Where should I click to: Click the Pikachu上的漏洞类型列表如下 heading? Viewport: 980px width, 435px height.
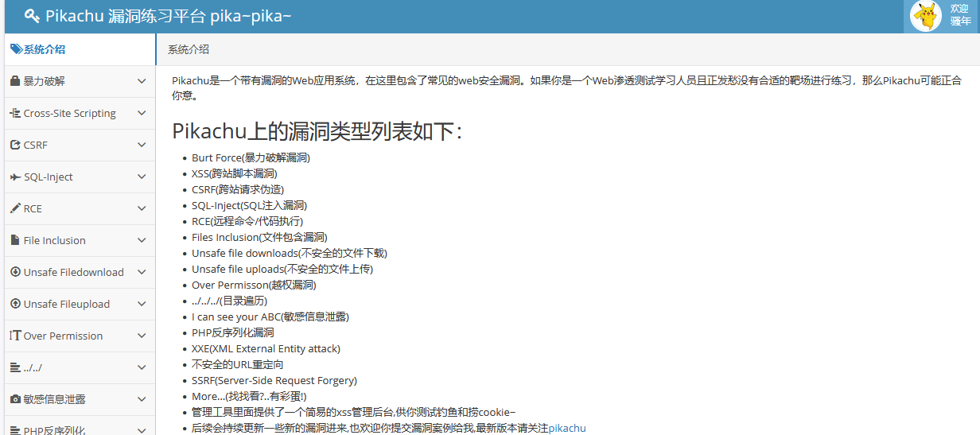click(317, 131)
